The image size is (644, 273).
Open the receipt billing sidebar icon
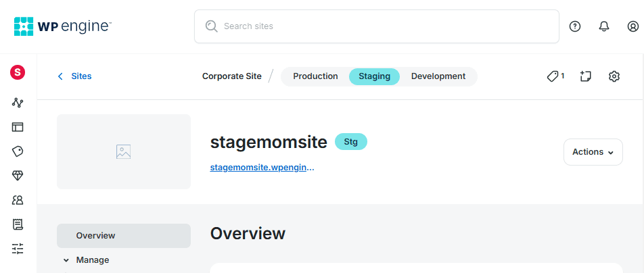pos(18,224)
